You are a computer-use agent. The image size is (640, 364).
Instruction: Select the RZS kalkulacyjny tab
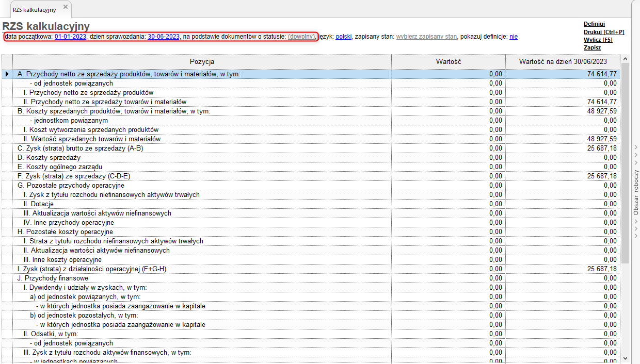click(x=35, y=9)
